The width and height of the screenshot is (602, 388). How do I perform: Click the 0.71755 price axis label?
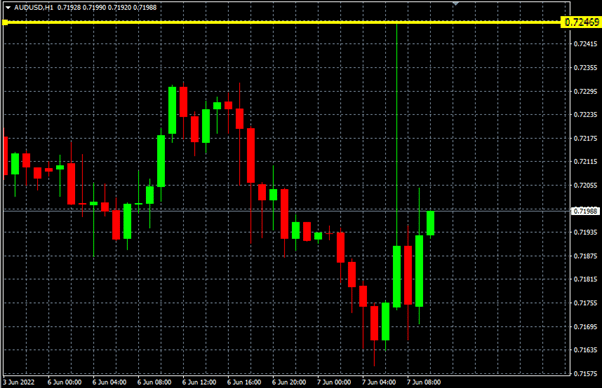pyautogui.click(x=585, y=303)
